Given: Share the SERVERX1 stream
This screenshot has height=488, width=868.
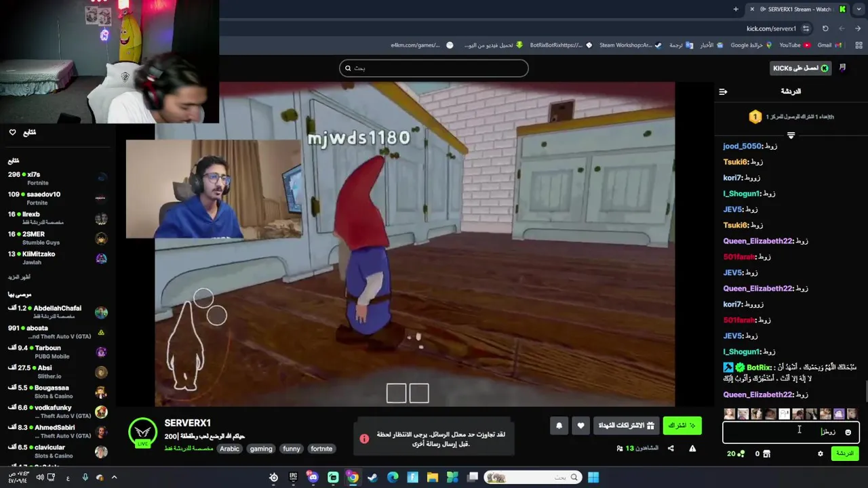Looking at the screenshot, I should [671, 448].
